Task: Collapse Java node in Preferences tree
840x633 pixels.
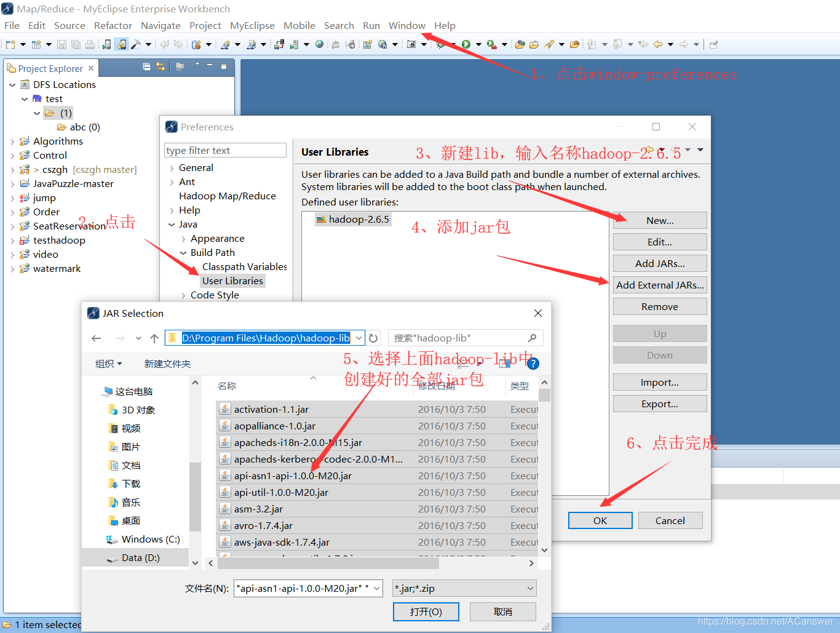Action: (x=172, y=225)
